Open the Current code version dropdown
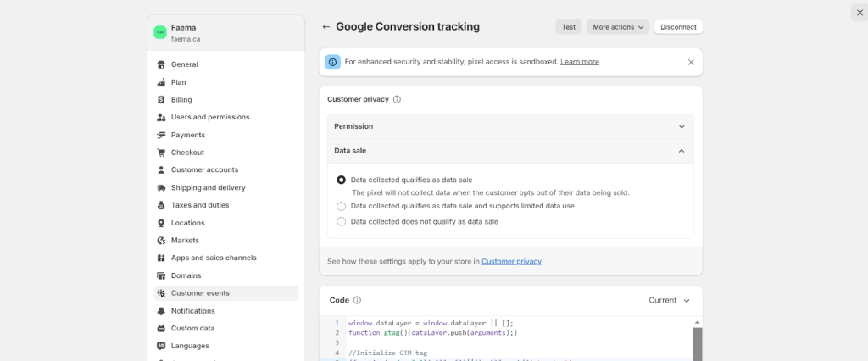868x361 pixels. click(x=670, y=300)
